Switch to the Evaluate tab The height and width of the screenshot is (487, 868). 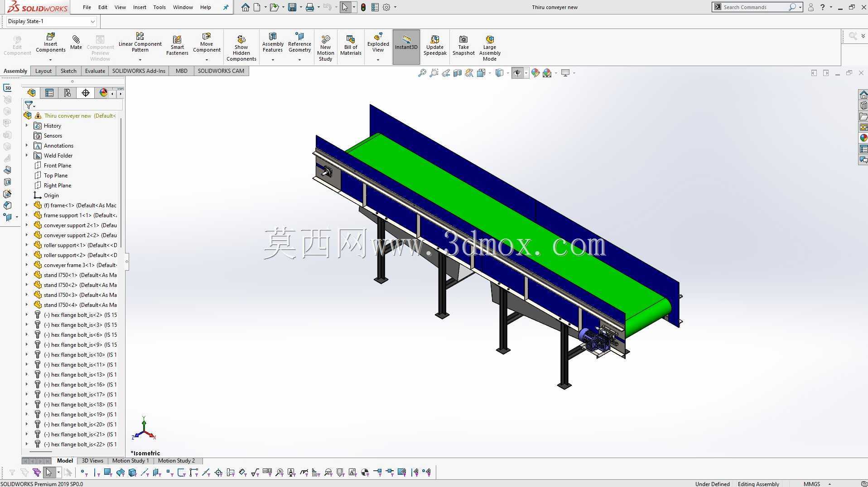(95, 71)
